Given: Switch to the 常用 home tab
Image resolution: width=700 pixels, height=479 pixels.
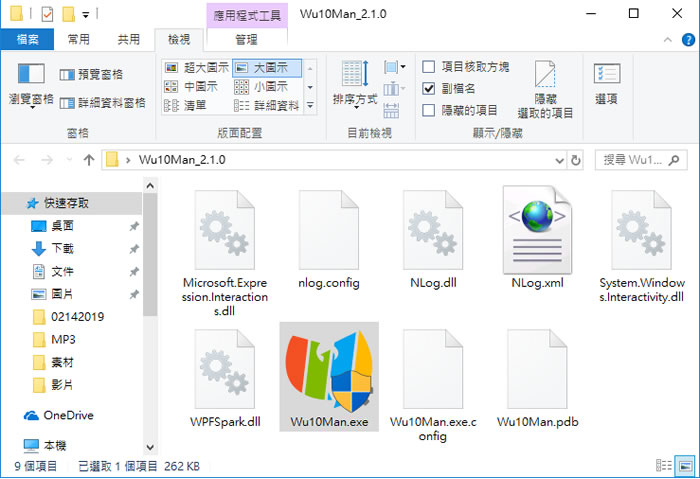Looking at the screenshot, I should coord(79,39).
